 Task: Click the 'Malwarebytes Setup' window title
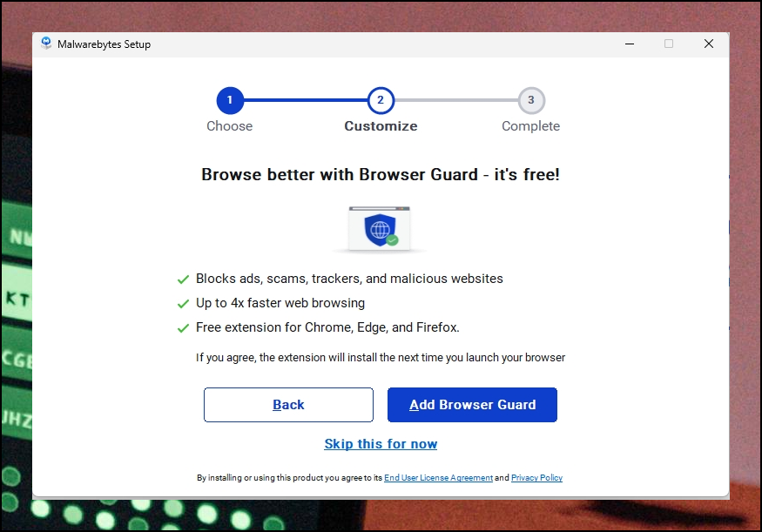pos(104,44)
